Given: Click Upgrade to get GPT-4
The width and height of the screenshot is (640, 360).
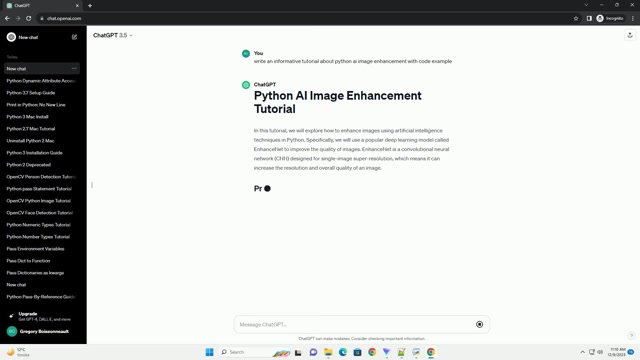Looking at the screenshot, I should pos(41,316).
